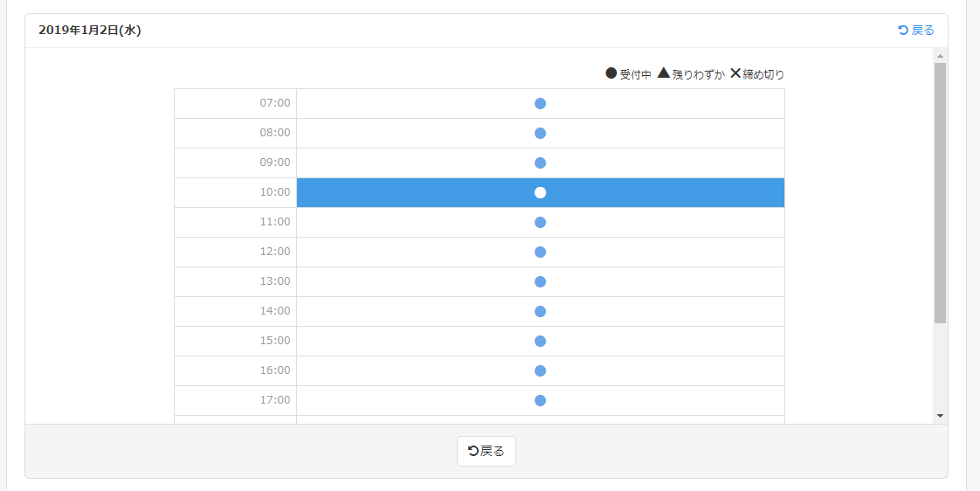This screenshot has width=980, height=491.
Task: Pick the 14:00 availability circle
Action: pyautogui.click(x=540, y=312)
